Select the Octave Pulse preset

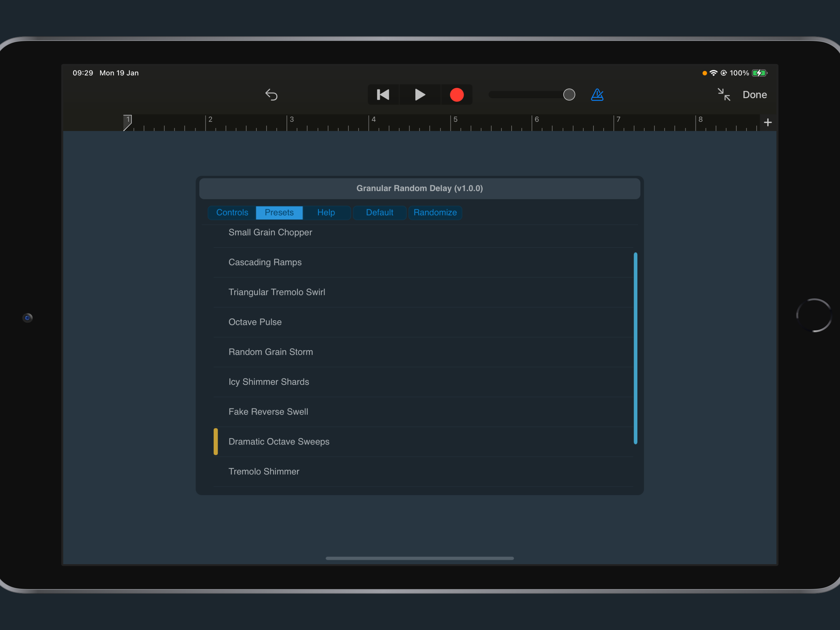[423, 322]
